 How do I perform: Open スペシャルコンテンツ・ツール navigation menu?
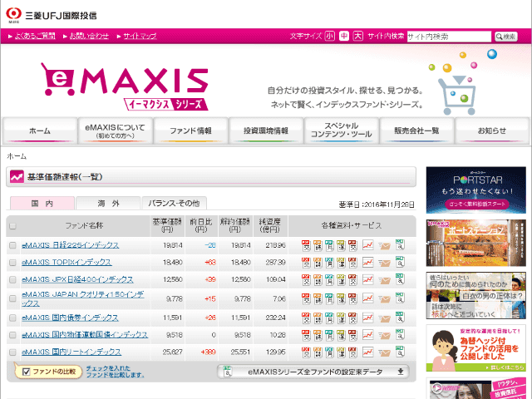[x=342, y=131]
